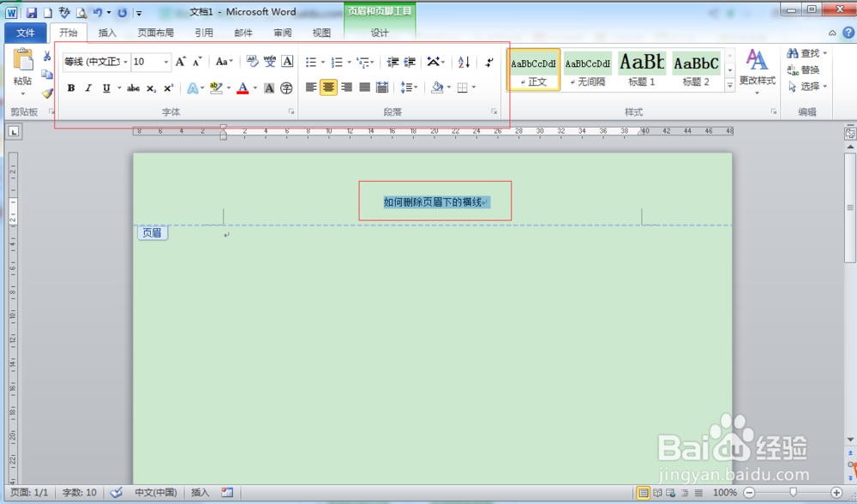The image size is (857, 504).
Task: Increase the paragraph indent
Action: tap(410, 62)
